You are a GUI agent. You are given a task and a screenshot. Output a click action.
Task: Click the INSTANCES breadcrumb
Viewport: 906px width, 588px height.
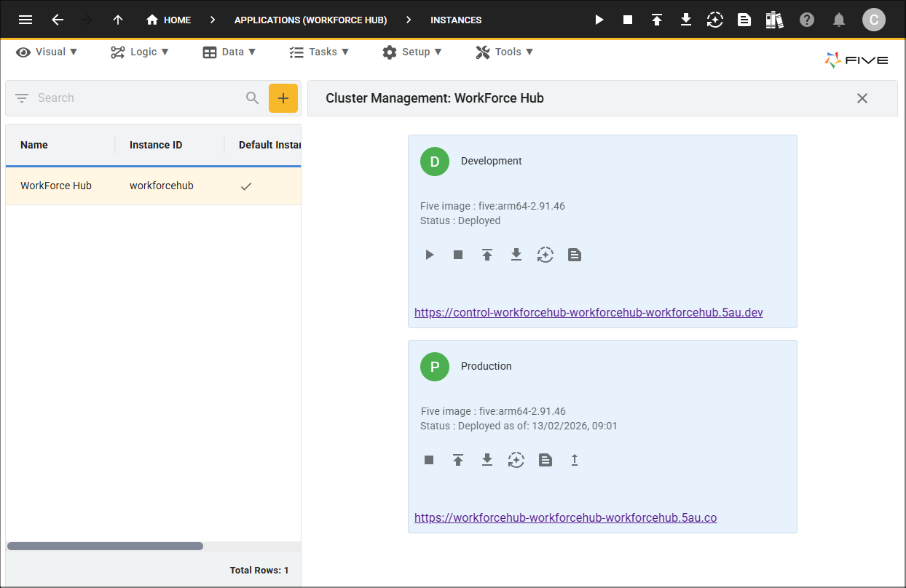(456, 20)
